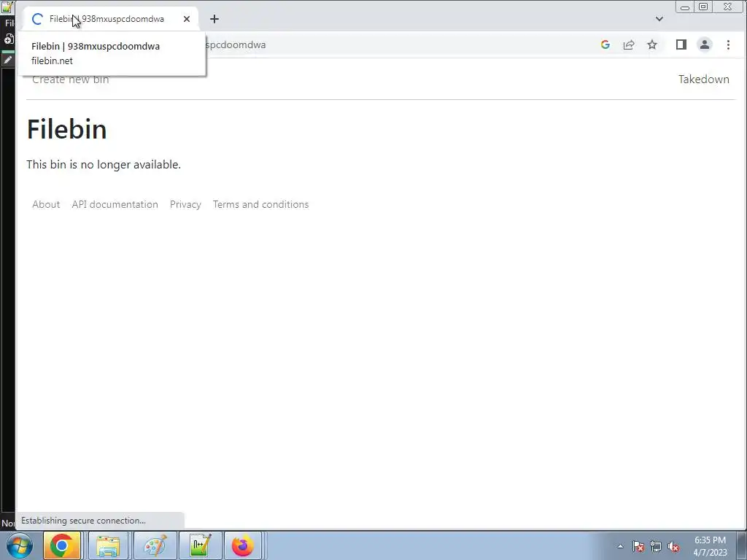Click 'This bin is no longer available.' text
This screenshot has height=560, width=747.
pos(104,164)
